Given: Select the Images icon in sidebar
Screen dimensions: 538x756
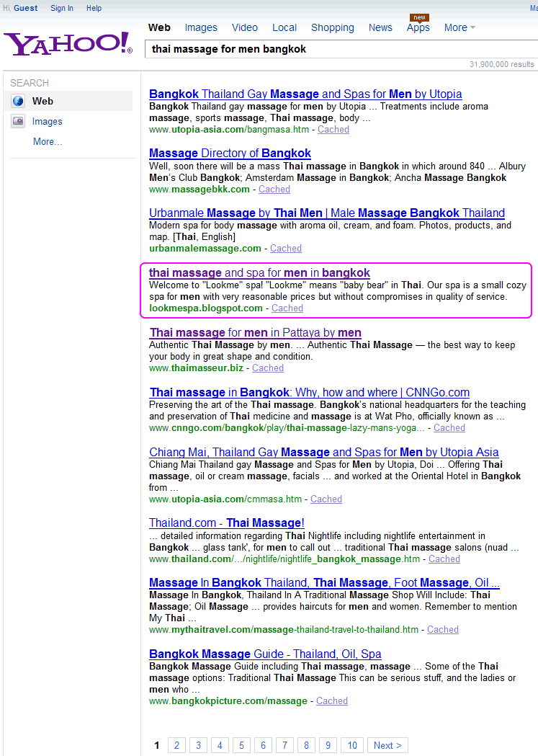Looking at the screenshot, I should click(18, 122).
